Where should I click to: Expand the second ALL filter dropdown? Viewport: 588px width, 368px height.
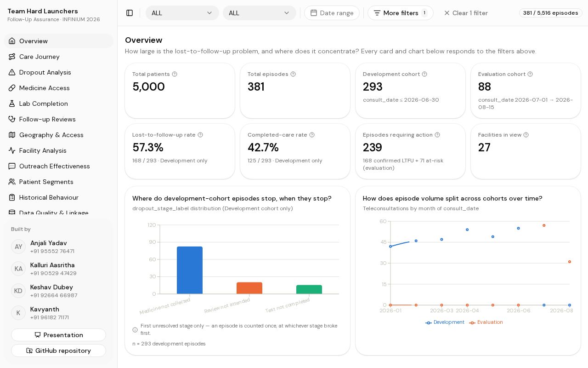(x=260, y=13)
